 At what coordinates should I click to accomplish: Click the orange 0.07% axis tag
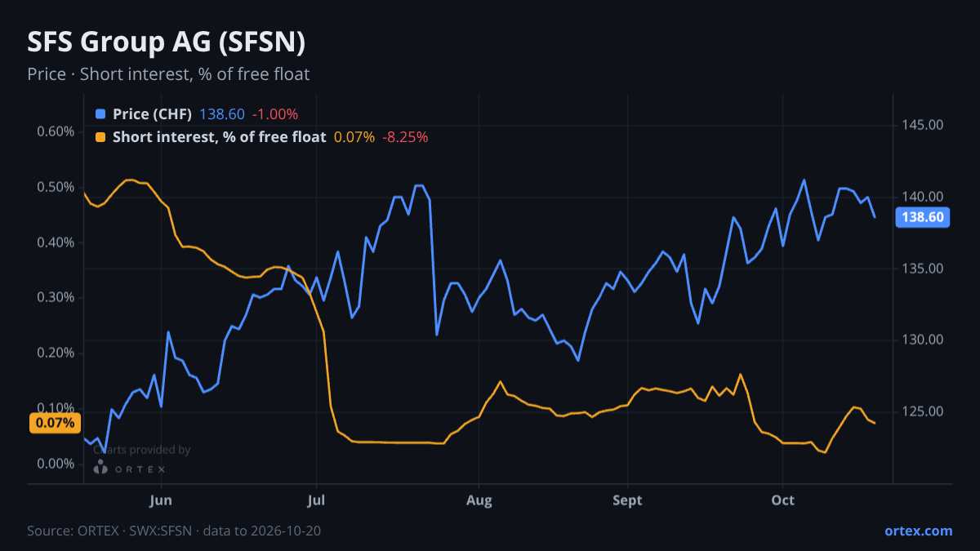(55, 423)
